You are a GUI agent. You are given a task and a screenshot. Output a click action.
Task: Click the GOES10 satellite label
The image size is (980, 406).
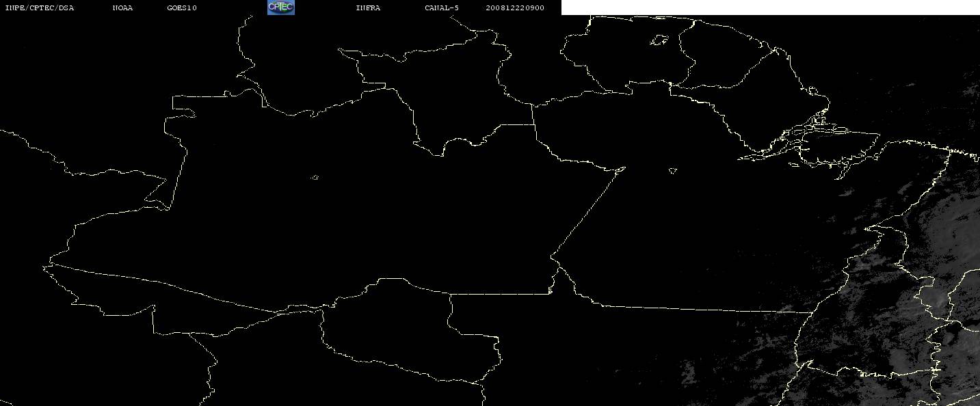182,8
